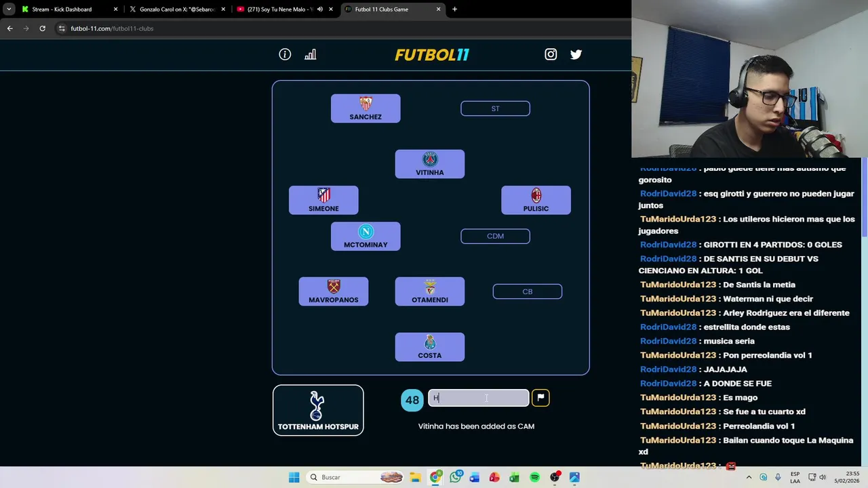This screenshot has height=488, width=868.
Task: Click the give-up flag button
Action: coord(540,398)
